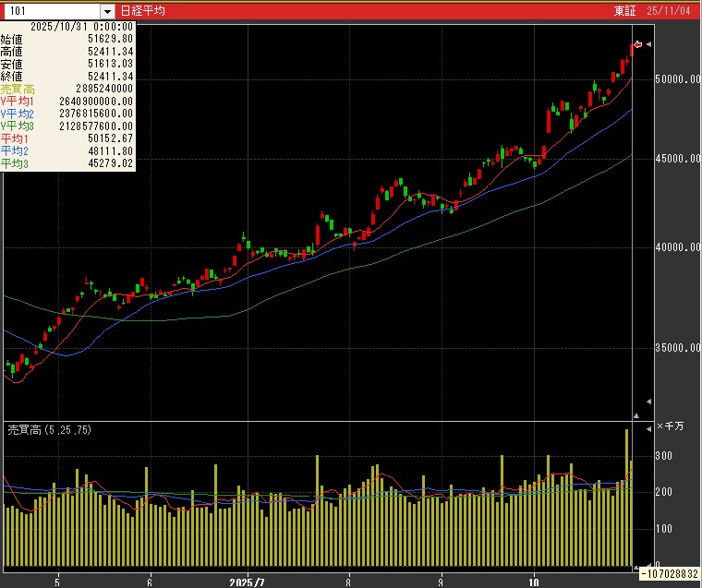
Task: Click left-pointing triangle at volume panel bottom right
Action: pos(648,563)
